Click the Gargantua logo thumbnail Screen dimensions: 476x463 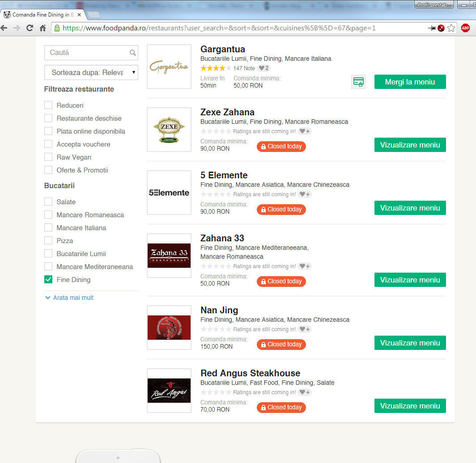(x=169, y=67)
